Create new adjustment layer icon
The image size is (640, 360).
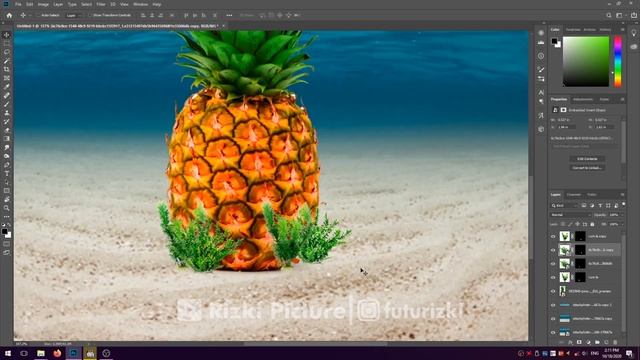pos(588,342)
